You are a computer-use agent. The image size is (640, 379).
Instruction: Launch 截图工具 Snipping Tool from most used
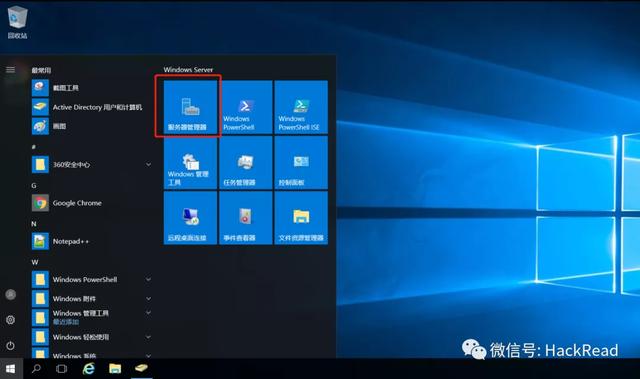tap(92, 88)
